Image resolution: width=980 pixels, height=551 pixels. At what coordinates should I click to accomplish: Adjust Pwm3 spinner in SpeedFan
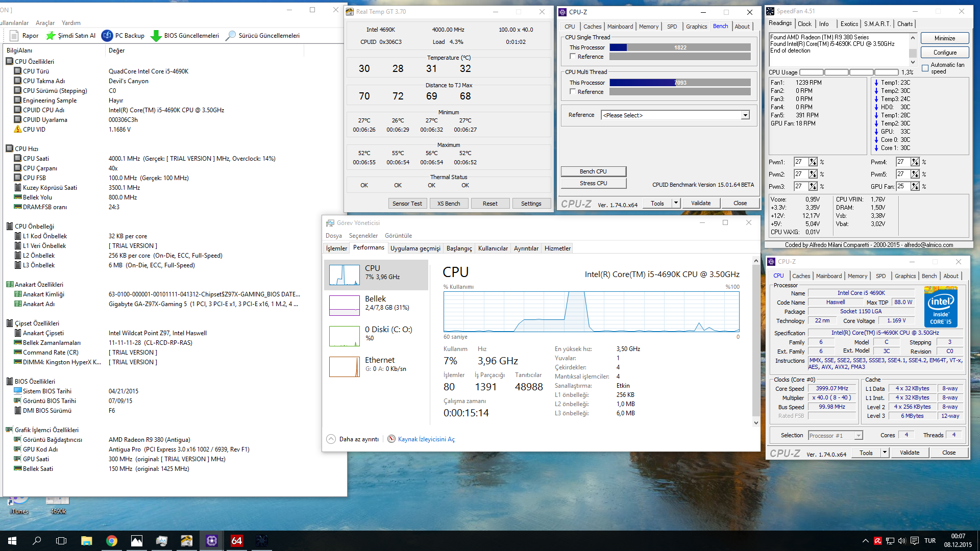tap(813, 187)
